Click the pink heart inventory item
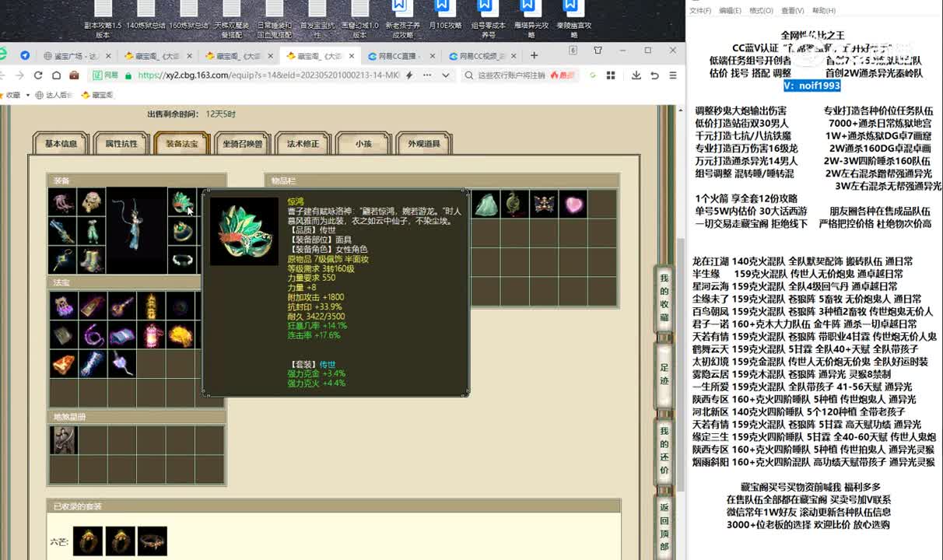This screenshot has width=943, height=560. click(573, 204)
